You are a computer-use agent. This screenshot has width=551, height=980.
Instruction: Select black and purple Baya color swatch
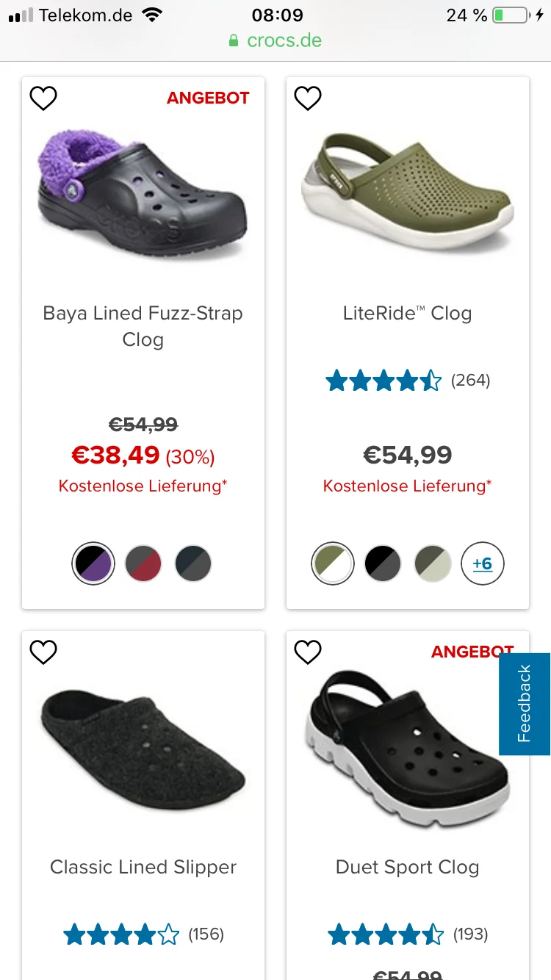point(93,564)
